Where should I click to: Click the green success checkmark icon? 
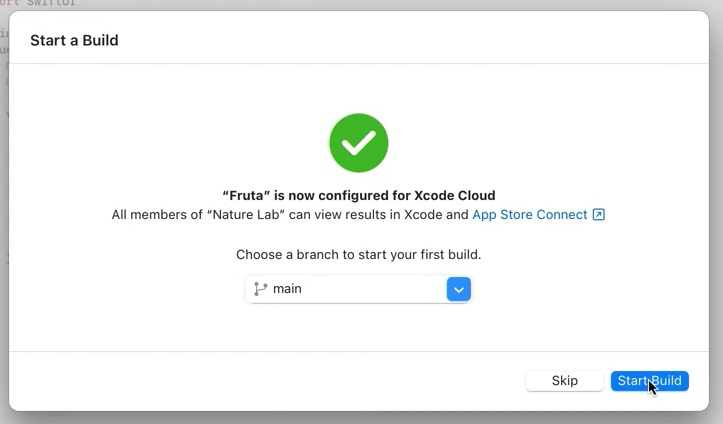(359, 143)
